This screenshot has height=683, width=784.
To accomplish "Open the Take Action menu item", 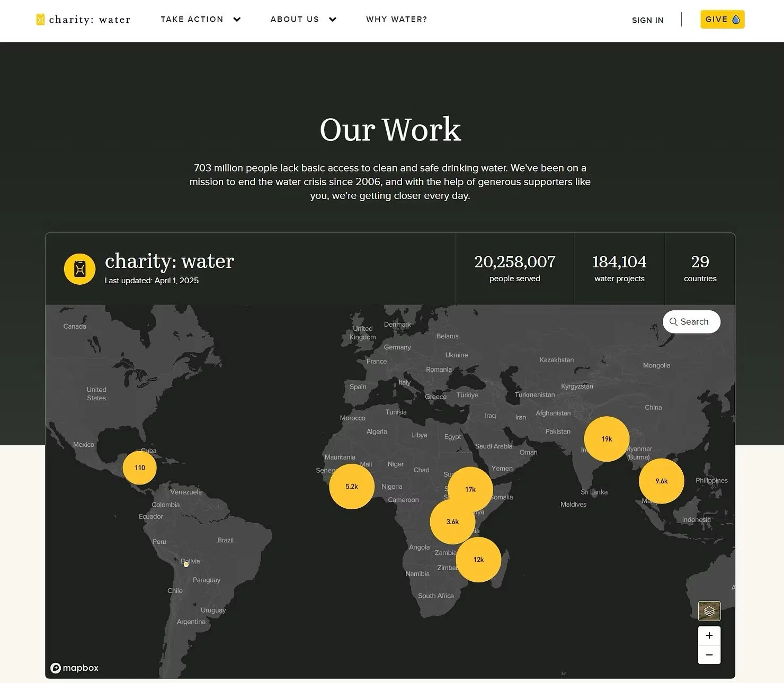I will click(192, 19).
